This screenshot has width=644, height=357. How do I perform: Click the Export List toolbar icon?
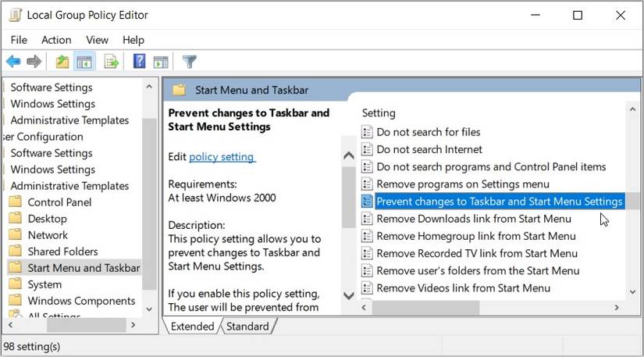click(x=111, y=62)
